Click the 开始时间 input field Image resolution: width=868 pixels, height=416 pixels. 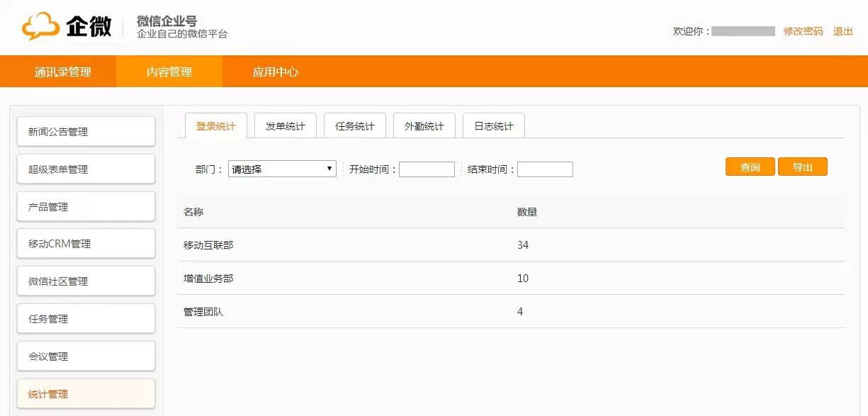click(427, 169)
